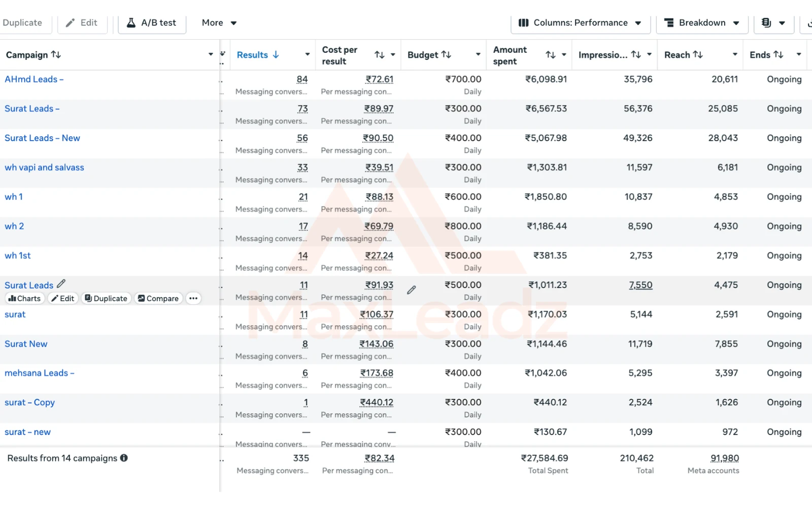Open AHmd Leads campaign link
Image resolution: width=812 pixels, height=508 pixels.
[34, 79]
